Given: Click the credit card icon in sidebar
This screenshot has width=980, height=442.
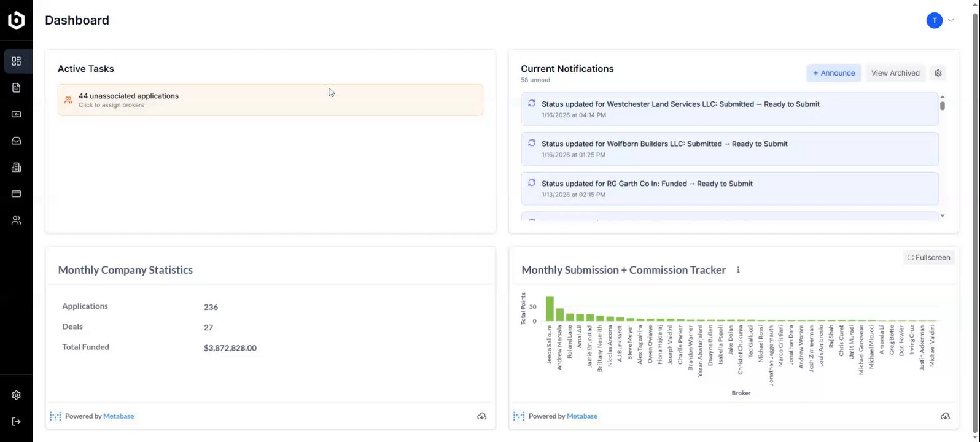Looking at the screenshot, I should [x=17, y=194].
